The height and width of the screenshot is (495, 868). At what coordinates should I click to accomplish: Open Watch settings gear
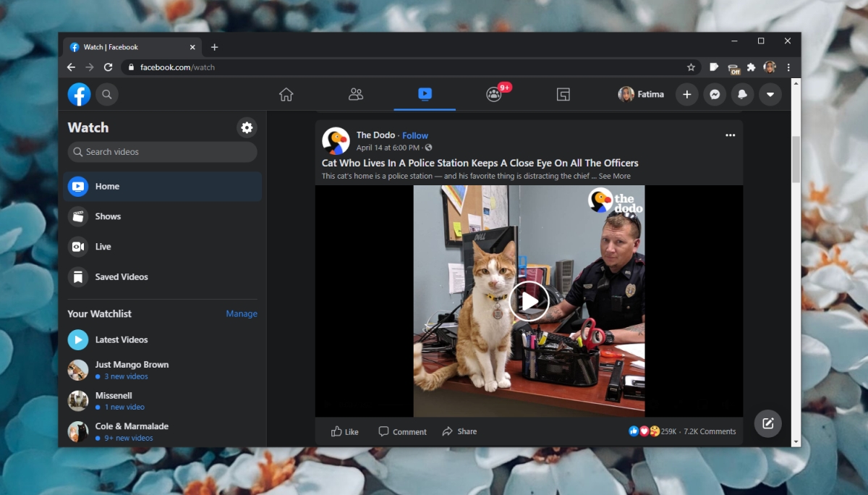(x=247, y=127)
